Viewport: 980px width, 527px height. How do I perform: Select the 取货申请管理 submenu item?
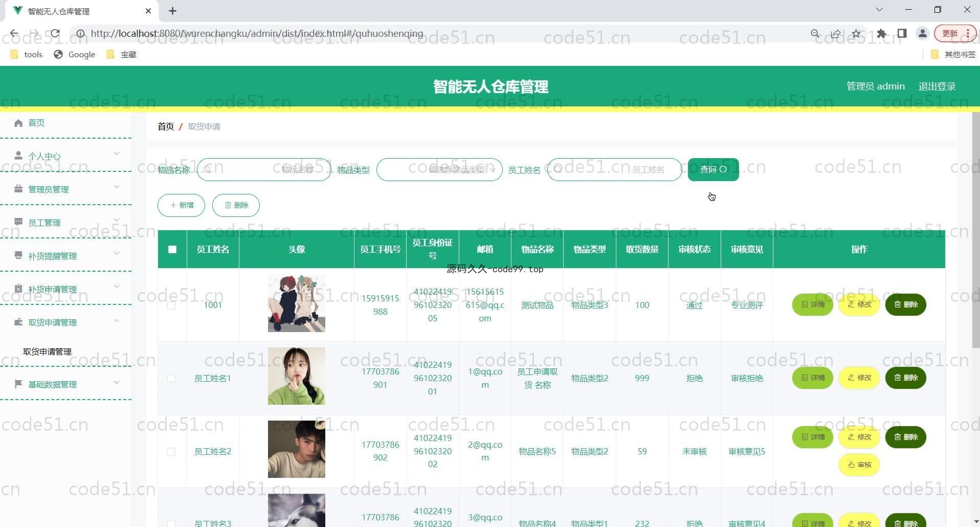point(47,352)
